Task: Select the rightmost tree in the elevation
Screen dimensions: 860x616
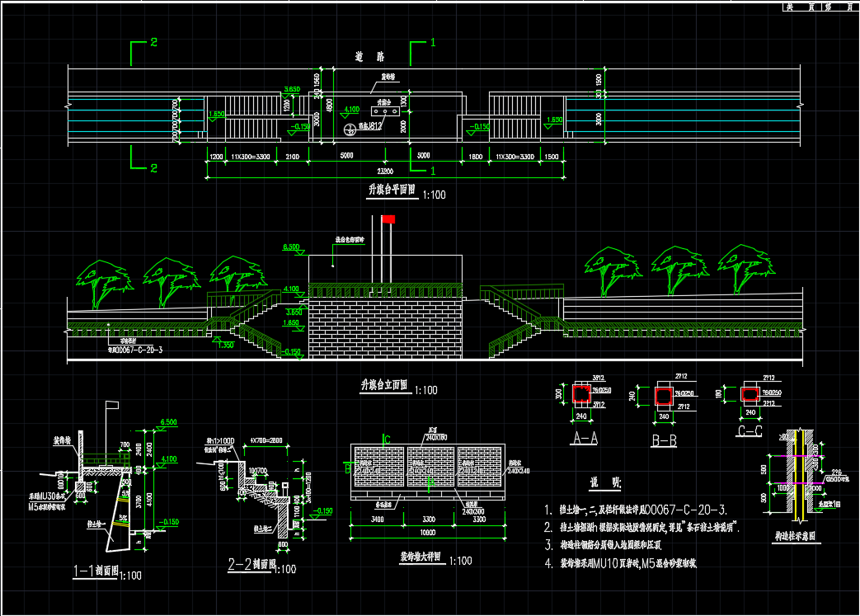Action: (x=746, y=268)
